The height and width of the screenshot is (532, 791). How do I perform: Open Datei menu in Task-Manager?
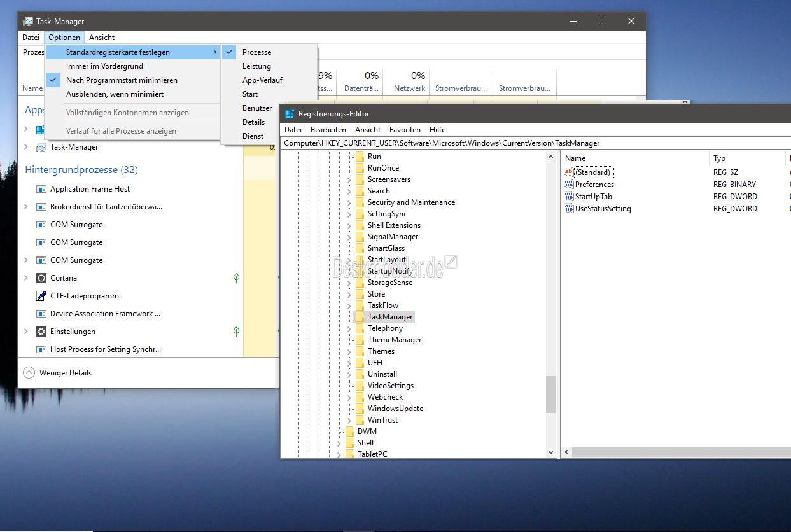point(31,38)
